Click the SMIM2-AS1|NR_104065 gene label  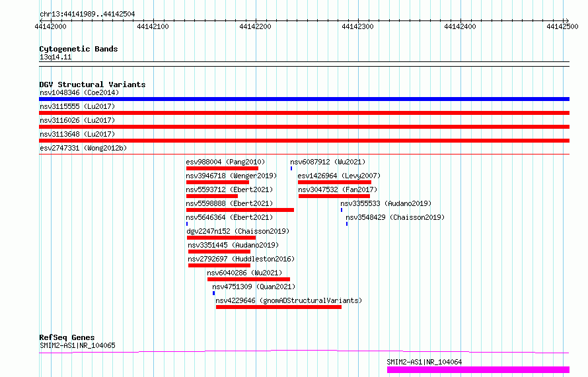77,345
